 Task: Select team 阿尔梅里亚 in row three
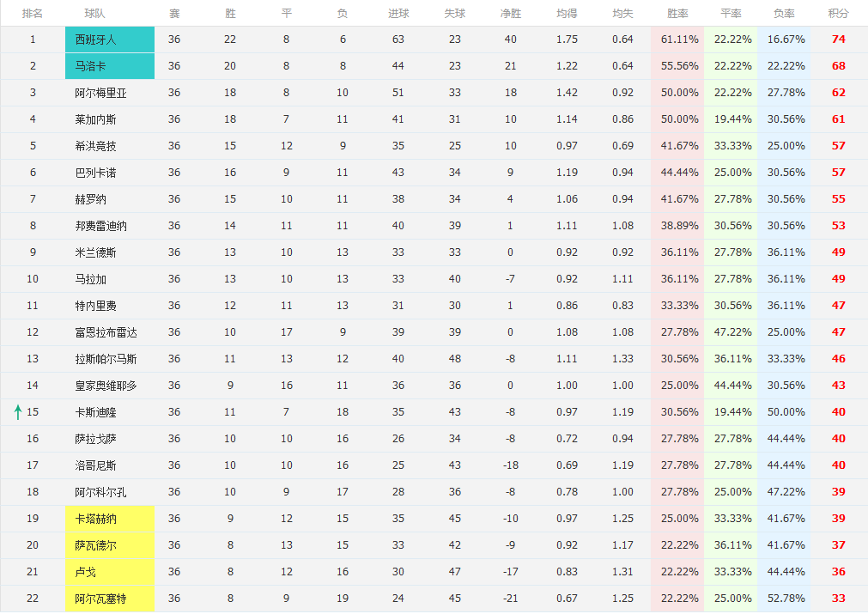(100, 93)
